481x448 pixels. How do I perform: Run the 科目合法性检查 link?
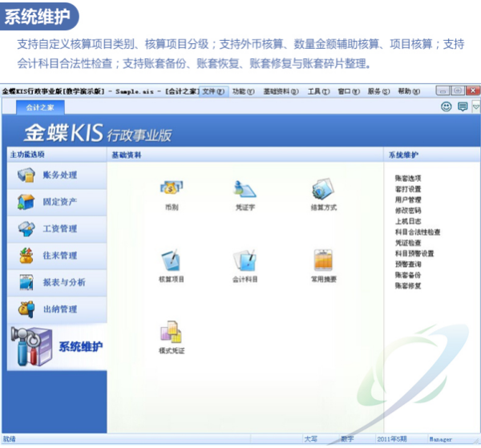[x=418, y=232]
